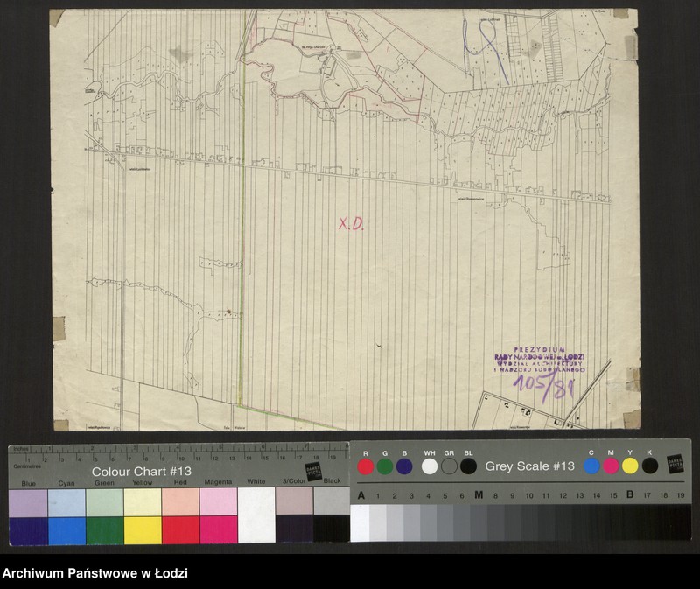Screen dimensions: 700x589
Task: Pick the saturated red swatch under Red
Action: click(x=180, y=529)
